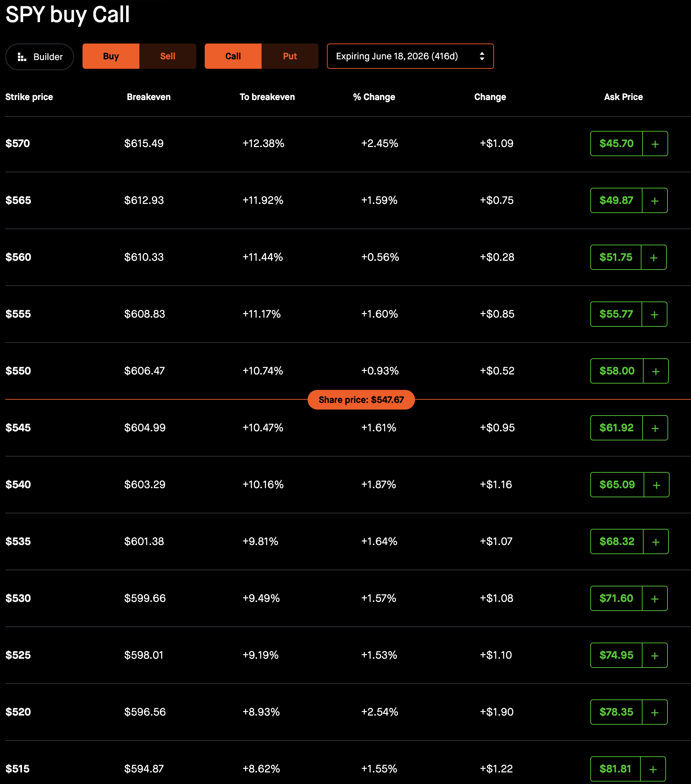Image resolution: width=691 pixels, height=784 pixels.
Task: Click the Share price $547.67 marker
Action: (x=361, y=400)
